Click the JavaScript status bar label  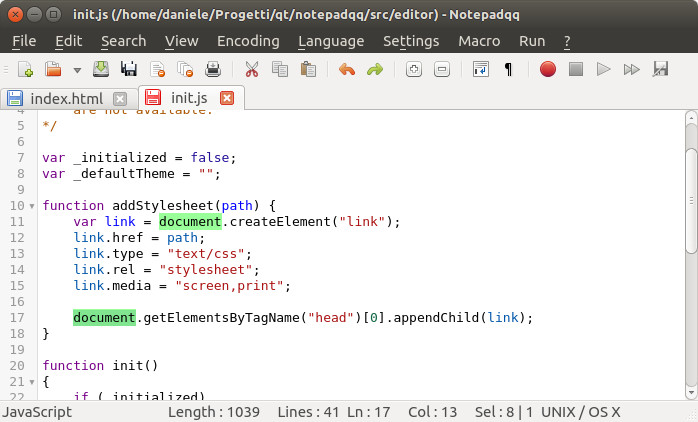click(37, 412)
